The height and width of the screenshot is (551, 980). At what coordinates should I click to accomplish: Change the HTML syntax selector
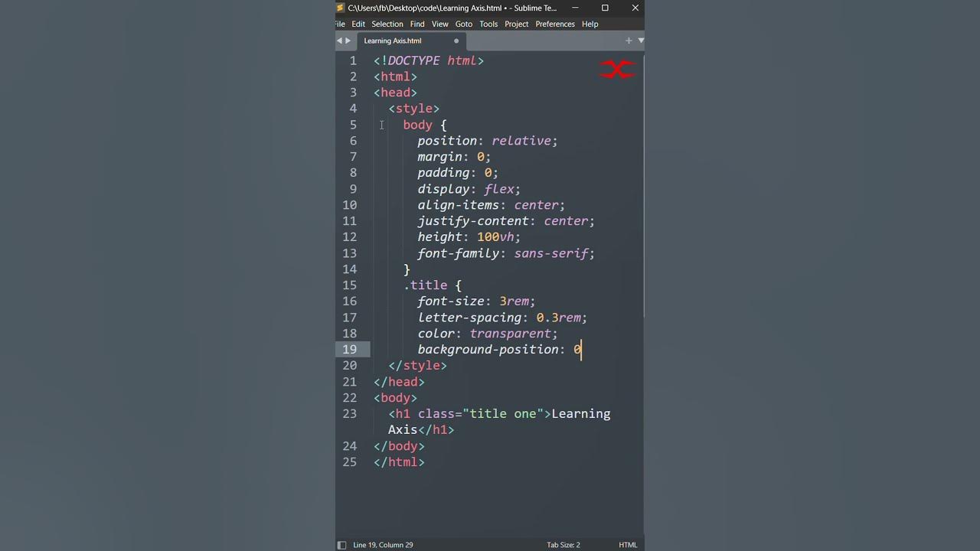pyautogui.click(x=628, y=545)
